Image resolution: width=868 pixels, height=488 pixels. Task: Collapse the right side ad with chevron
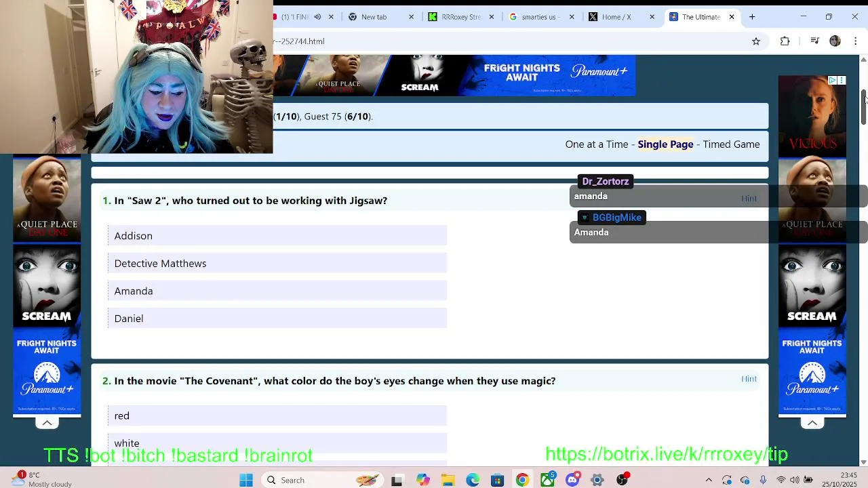pyautogui.click(x=812, y=423)
